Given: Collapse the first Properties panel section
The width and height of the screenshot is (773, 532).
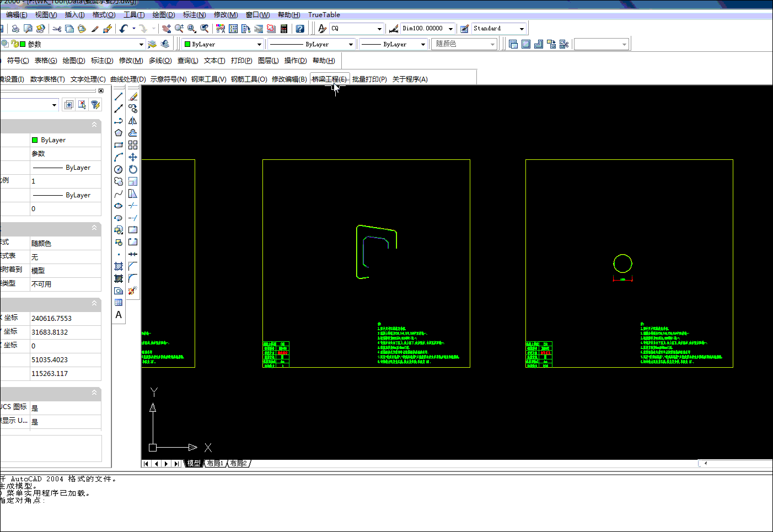Looking at the screenshot, I should pos(94,125).
